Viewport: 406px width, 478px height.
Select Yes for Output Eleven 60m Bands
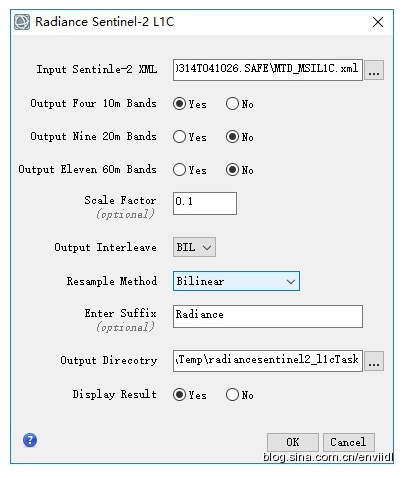[x=179, y=170]
